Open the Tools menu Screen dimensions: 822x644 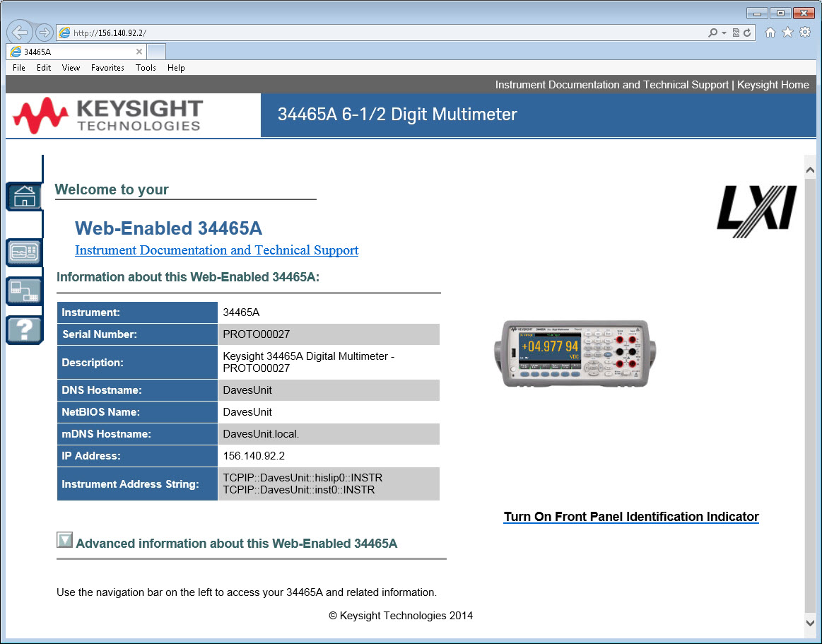pyautogui.click(x=146, y=68)
